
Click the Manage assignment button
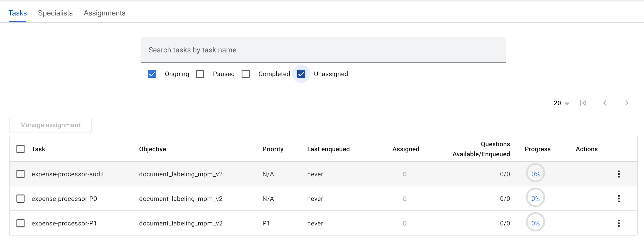[50, 125]
